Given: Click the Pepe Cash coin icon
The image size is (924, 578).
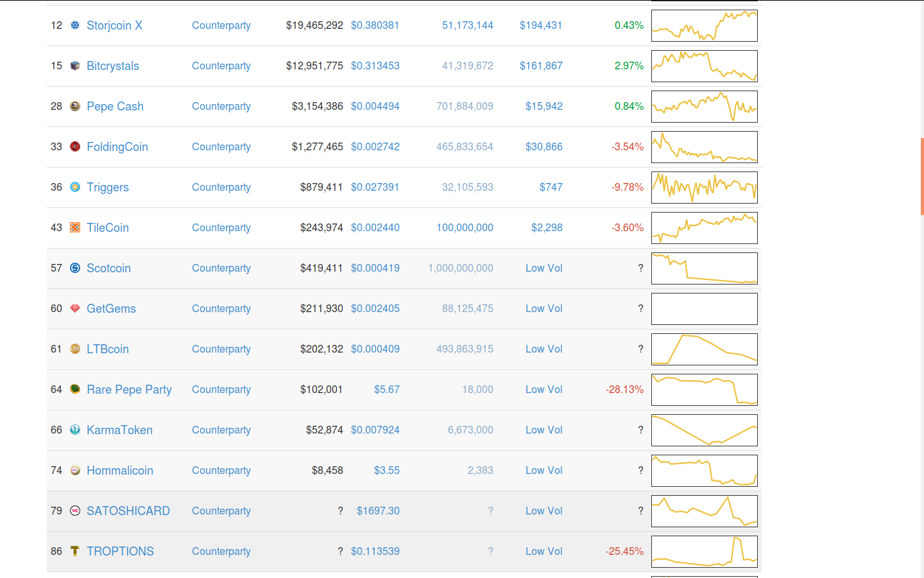Looking at the screenshot, I should click(x=75, y=106).
